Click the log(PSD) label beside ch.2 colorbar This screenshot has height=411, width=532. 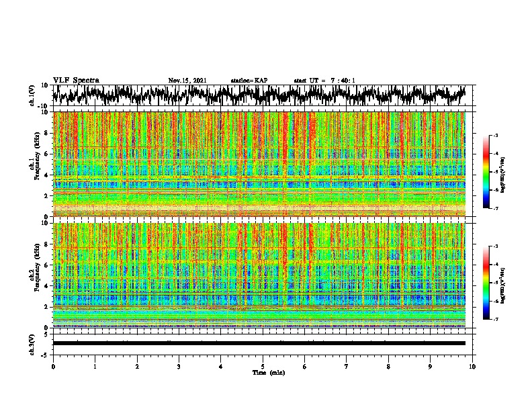click(x=502, y=285)
